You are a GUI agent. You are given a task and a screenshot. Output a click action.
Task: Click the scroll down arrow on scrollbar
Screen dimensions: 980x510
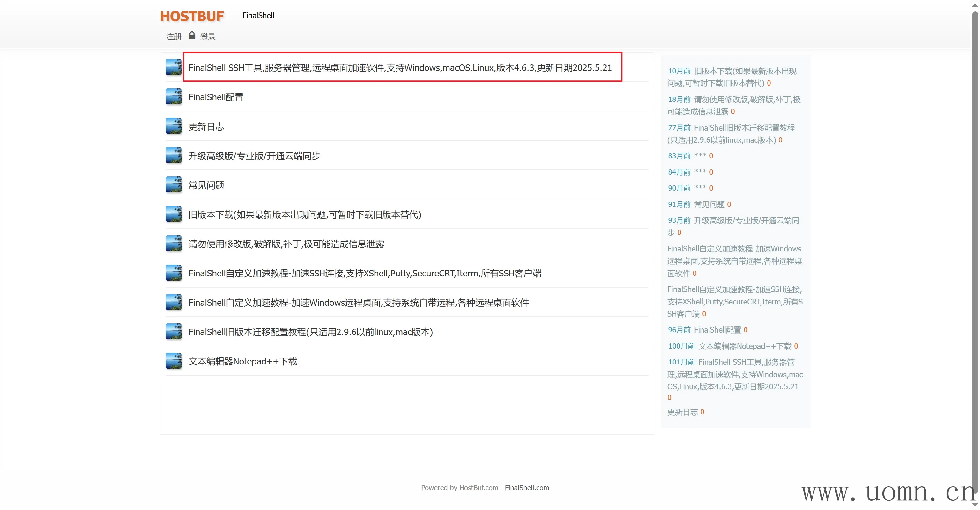975,505
